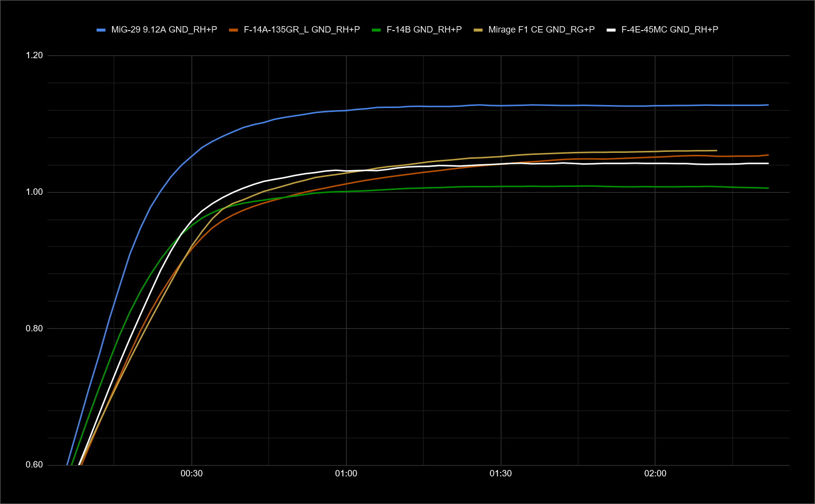The width and height of the screenshot is (815, 504).
Task: Click the 0.60 y-axis tick label
Action: pos(35,465)
